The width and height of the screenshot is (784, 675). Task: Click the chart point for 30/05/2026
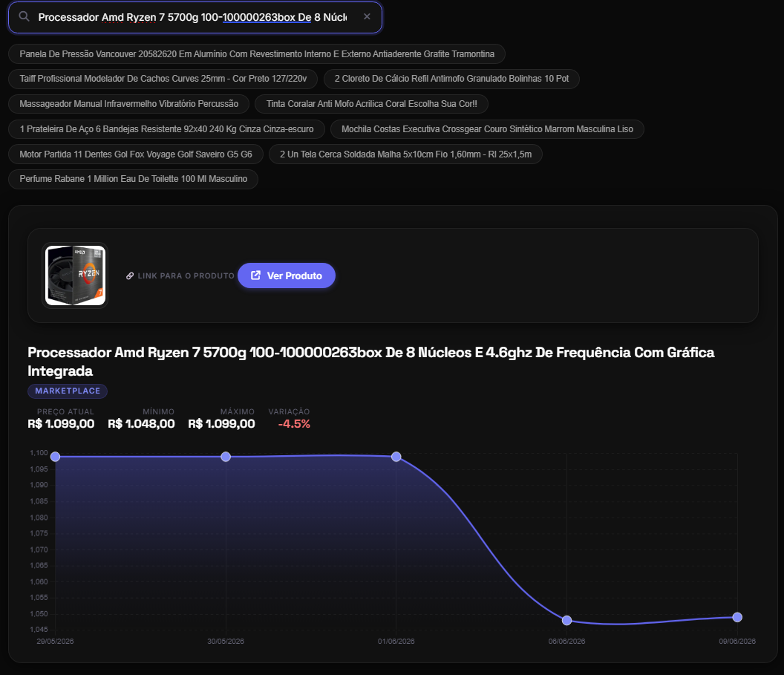(x=226, y=457)
